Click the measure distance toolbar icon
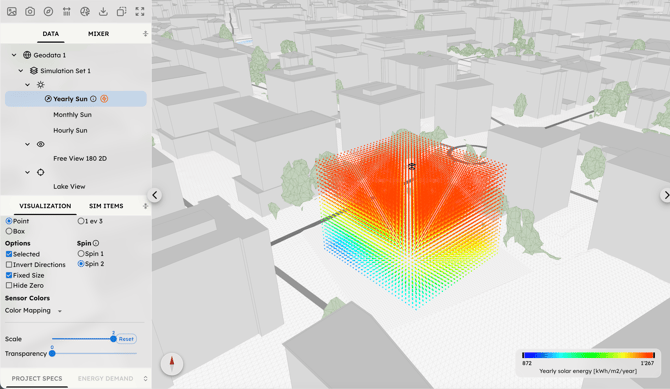Viewport: 670px width, 389px height. pos(67,12)
